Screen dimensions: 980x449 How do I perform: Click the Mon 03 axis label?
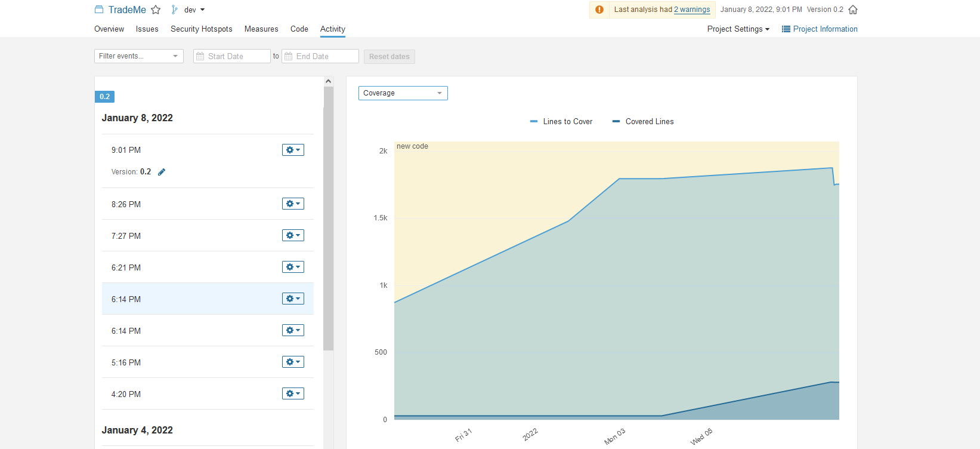click(615, 436)
